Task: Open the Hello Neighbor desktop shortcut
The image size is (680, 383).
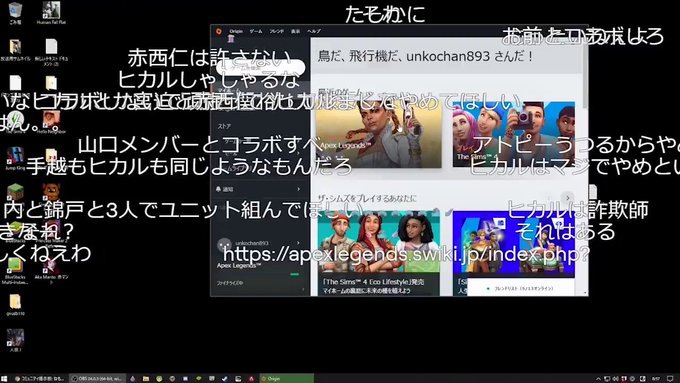Action: (51, 122)
